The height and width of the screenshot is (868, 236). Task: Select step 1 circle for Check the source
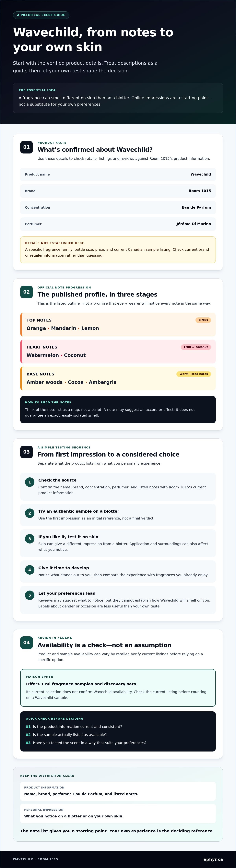point(30,482)
